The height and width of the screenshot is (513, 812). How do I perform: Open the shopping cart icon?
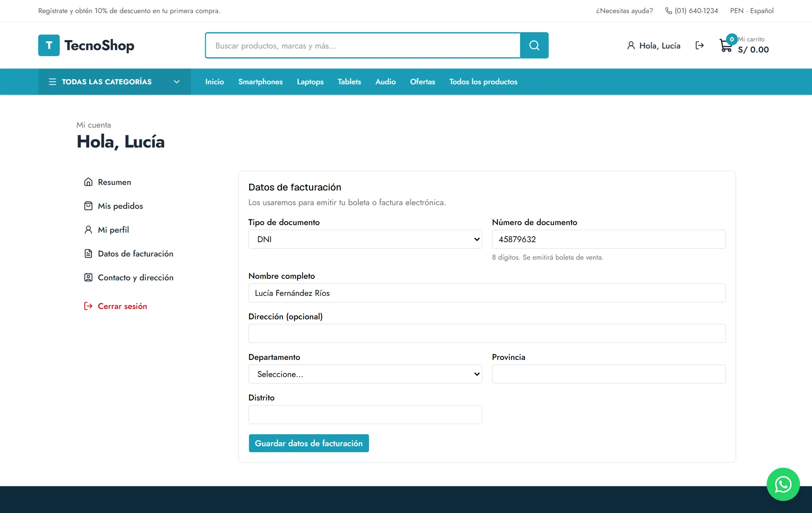[x=726, y=46]
